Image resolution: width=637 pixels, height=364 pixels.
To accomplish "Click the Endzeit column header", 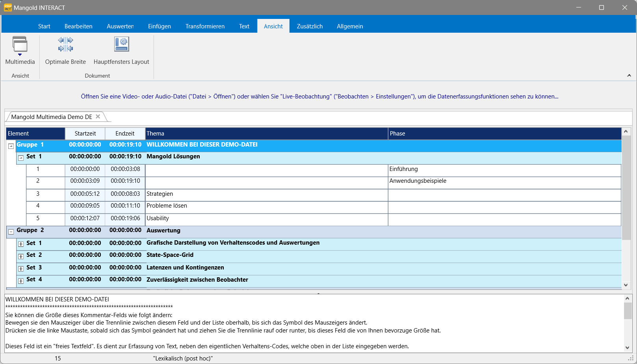I will (125, 134).
